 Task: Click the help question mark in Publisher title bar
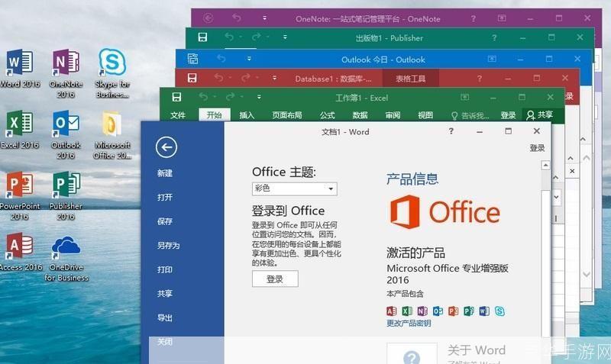click(494, 37)
